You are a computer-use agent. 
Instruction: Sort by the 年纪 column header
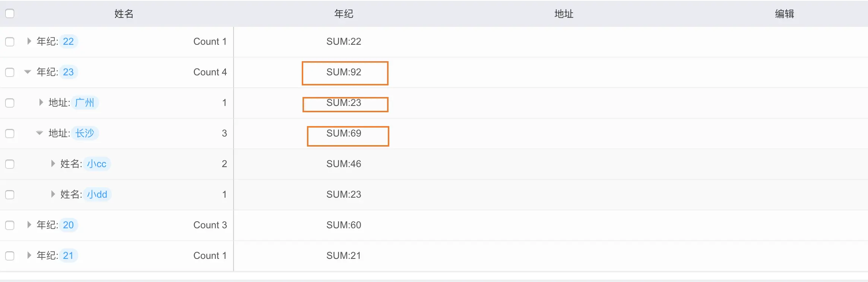point(343,14)
